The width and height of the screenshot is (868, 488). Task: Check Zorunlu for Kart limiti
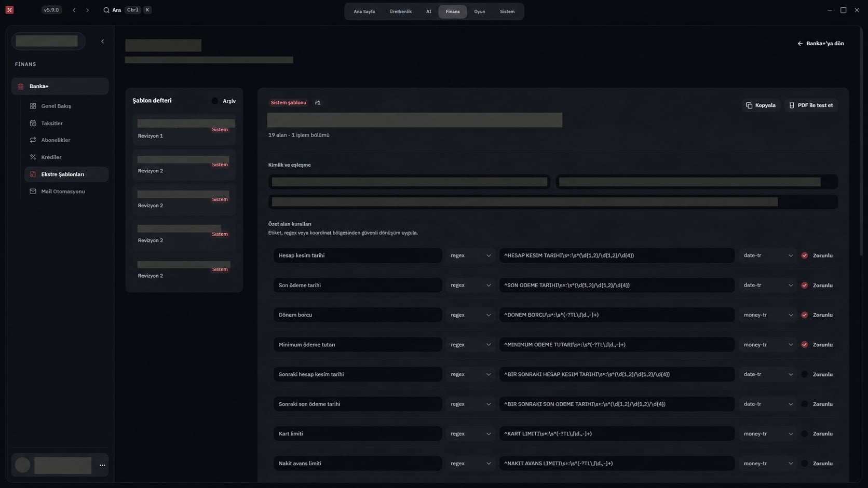pyautogui.click(x=804, y=433)
